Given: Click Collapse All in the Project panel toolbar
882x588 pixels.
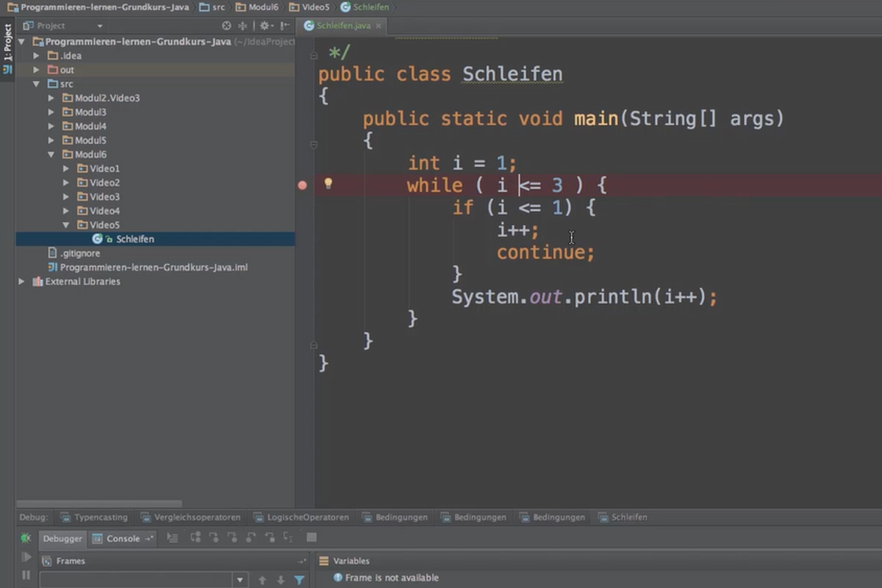Looking at the screenshot, I should pyautogui.click(x=243, y=25).
